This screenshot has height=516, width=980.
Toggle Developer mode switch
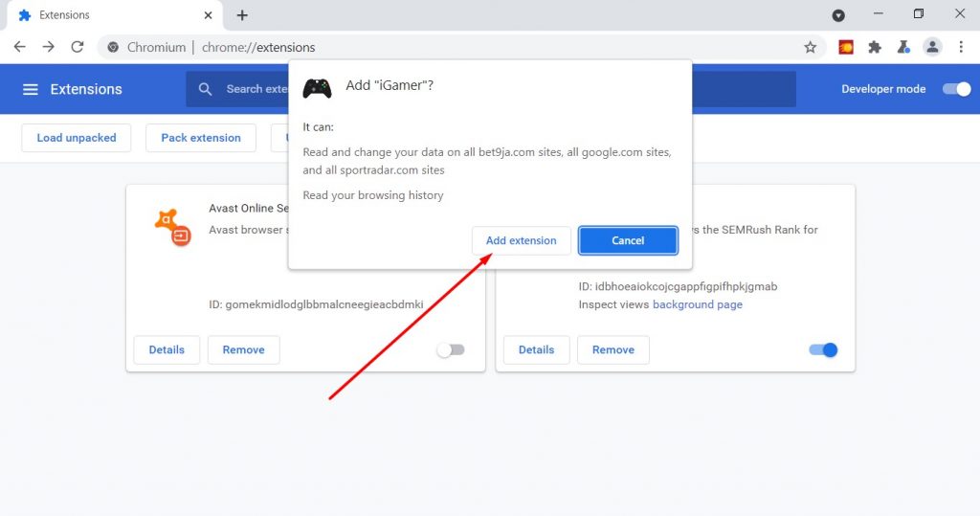(956, 89)
